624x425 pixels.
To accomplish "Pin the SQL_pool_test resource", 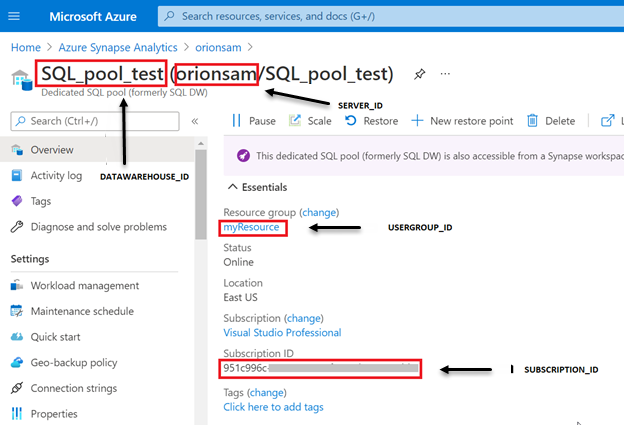I will click(419, 74).
